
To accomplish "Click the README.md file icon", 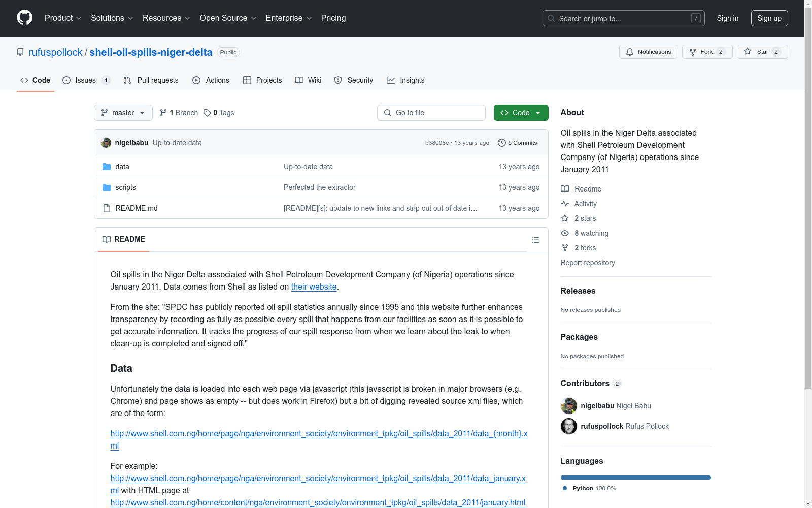I will [x=107, y=208].
